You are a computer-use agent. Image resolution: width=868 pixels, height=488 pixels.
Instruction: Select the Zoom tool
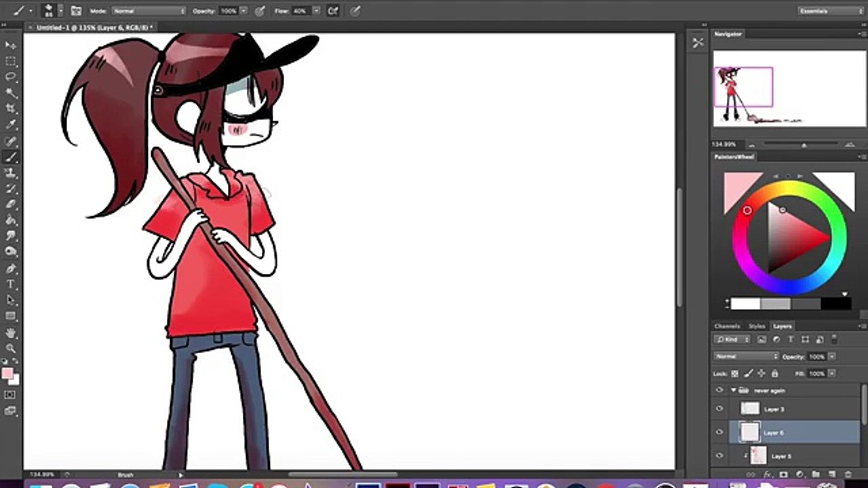click(x=11, y=348)
